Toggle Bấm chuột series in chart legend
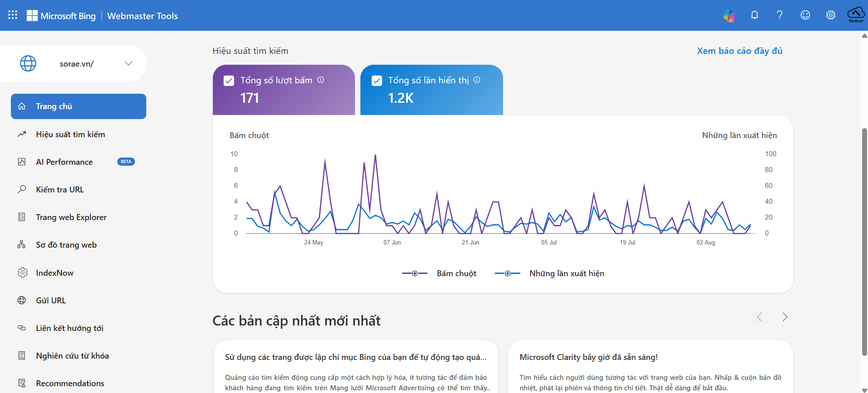Viewport: 868px width, 393px height. 439,273
